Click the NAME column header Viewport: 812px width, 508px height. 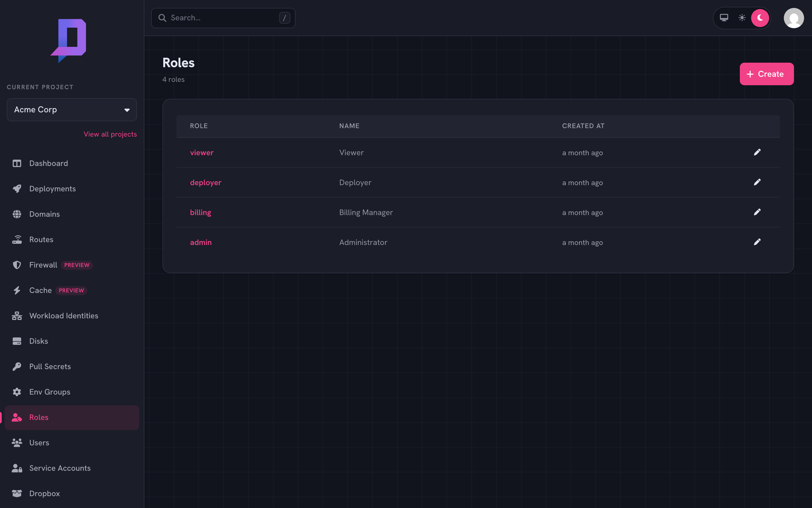click(349, 126)
